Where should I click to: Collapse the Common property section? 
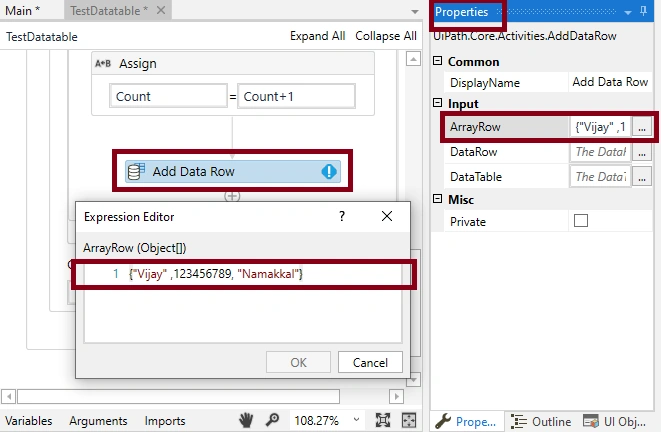(x=438, y=61)
